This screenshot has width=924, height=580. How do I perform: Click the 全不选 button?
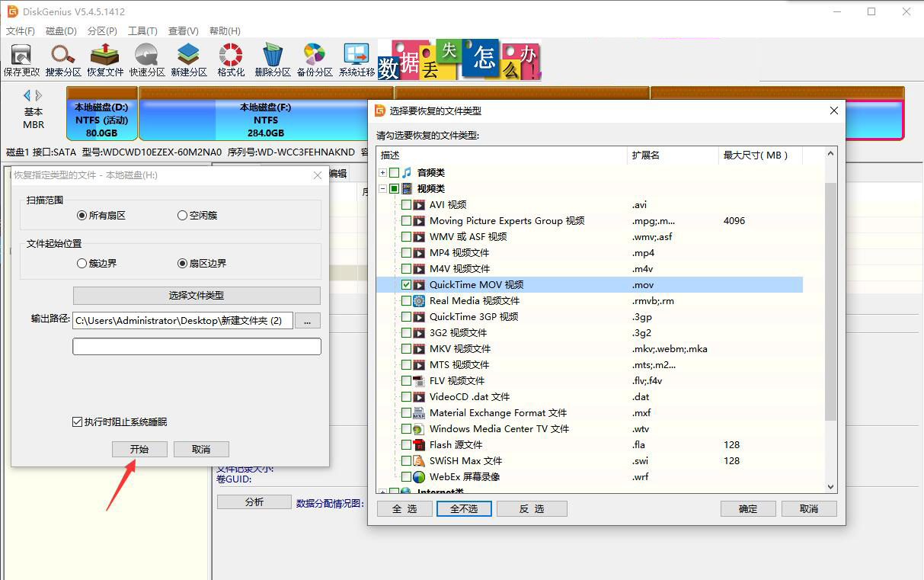click(x=464, y=508)
